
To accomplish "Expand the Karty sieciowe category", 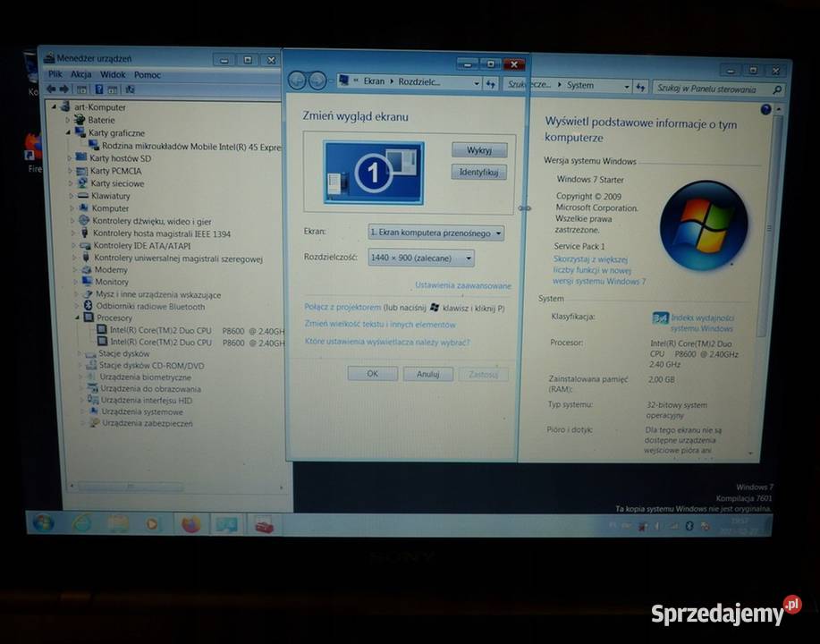I will 70,183.
